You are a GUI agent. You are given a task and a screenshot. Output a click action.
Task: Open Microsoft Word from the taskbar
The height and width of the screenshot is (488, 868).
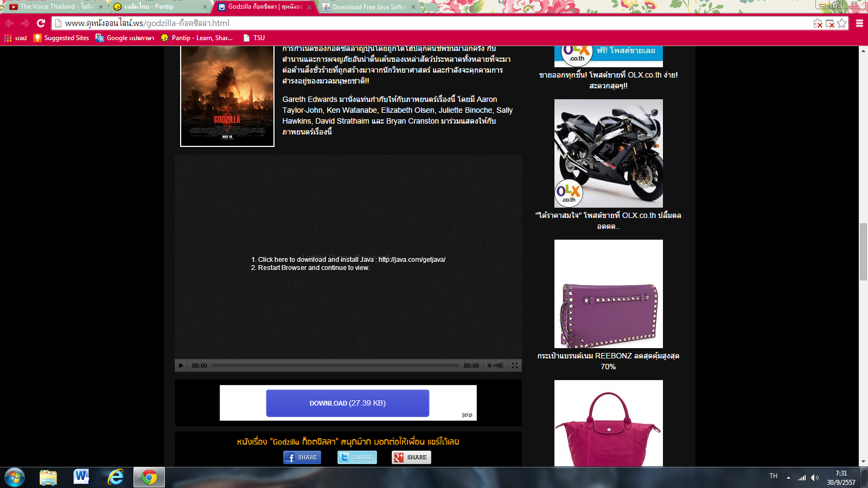(x=81, y=478)
